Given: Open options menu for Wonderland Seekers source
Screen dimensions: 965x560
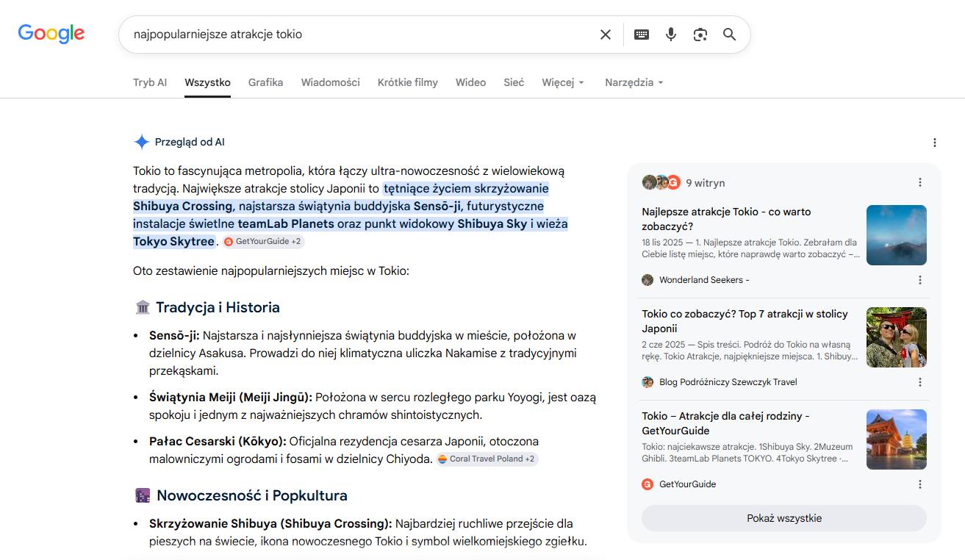Looking at the screenshot, I should (x=920, y=280).
